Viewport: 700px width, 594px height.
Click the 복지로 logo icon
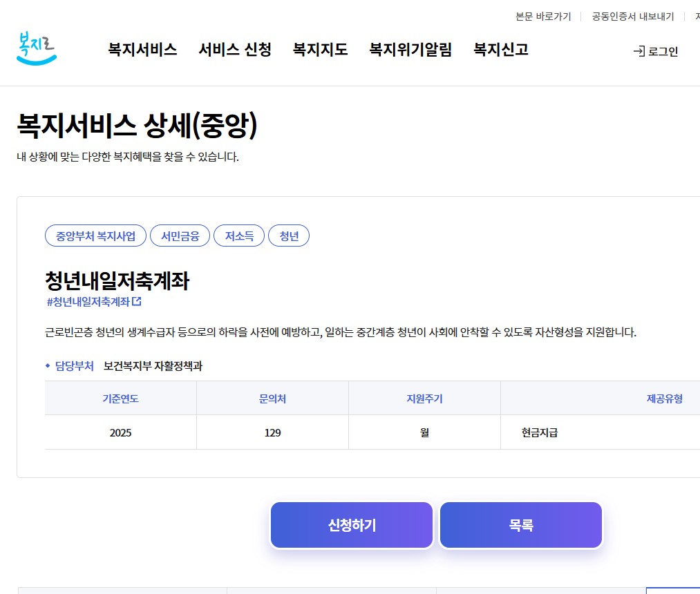pos(36,48)
